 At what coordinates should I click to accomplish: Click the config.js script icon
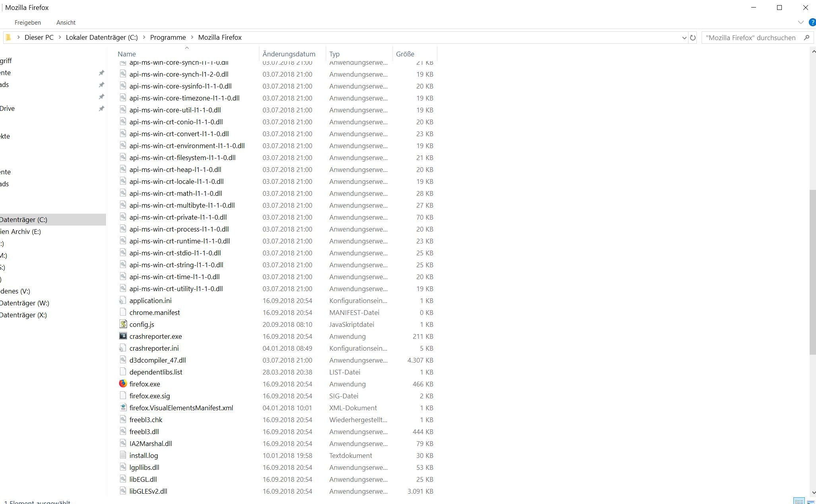point(123,324)
